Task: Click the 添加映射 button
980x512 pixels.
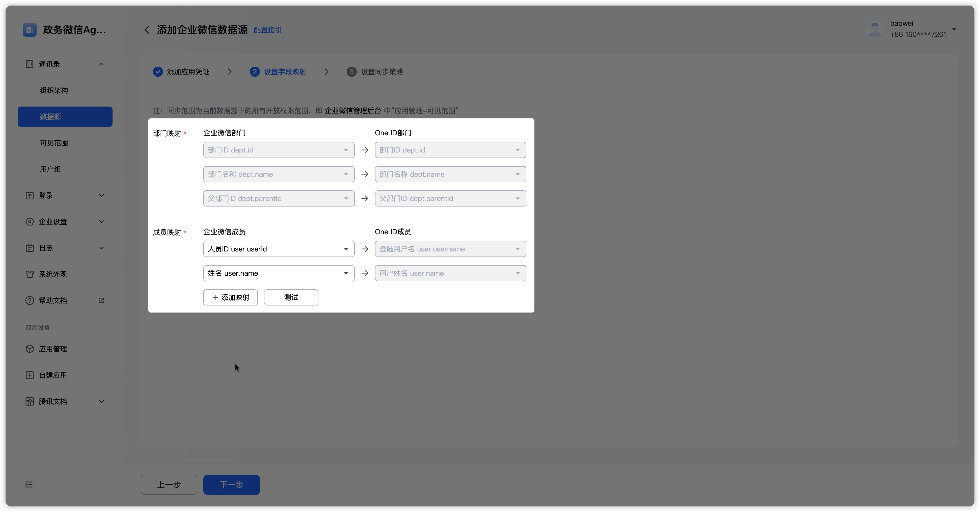Action: [x=230, y=297]
